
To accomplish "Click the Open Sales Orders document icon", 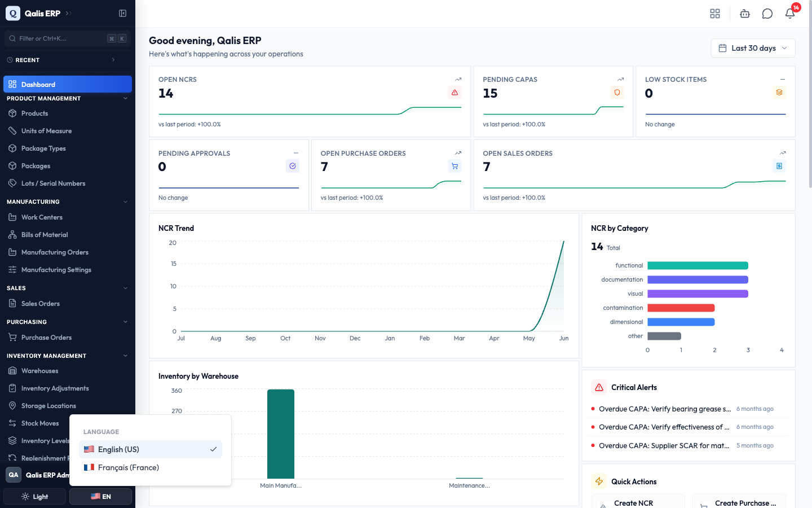I will (779, 166).
